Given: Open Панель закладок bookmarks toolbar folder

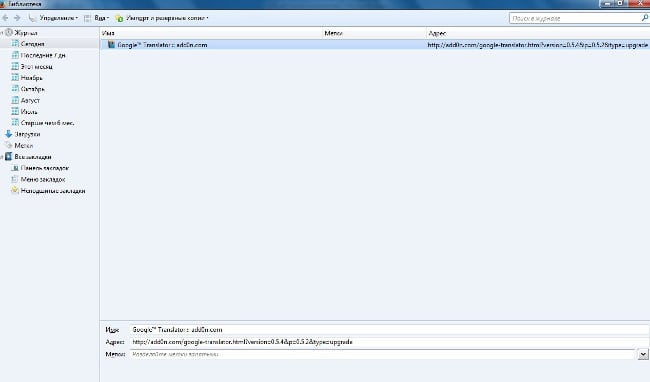Looking at the screenshot, I should click(x=44, y=168).
